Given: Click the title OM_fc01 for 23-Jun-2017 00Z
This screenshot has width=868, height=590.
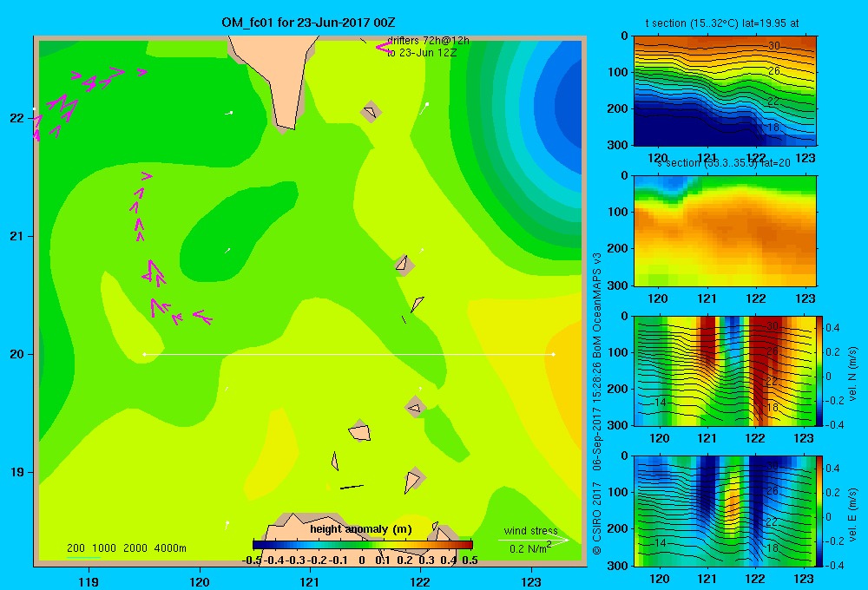Looking at the screenshot, I should [x=308, y=23].
